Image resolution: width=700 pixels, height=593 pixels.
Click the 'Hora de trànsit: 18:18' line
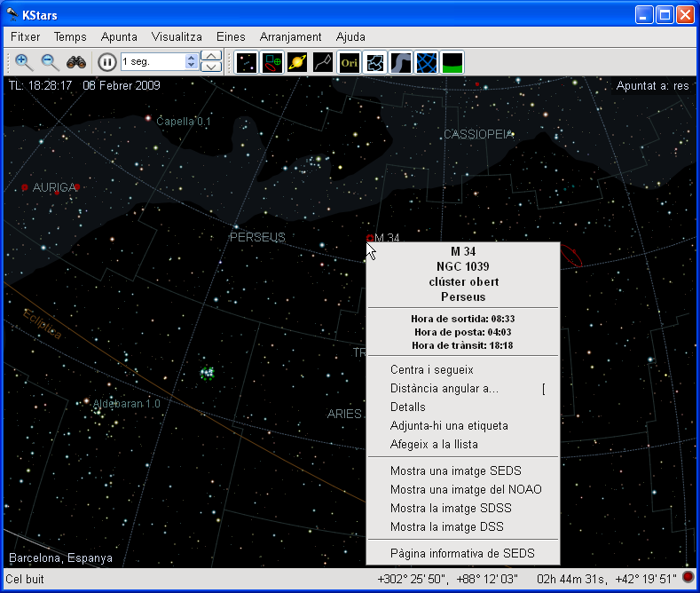point(462,345)
